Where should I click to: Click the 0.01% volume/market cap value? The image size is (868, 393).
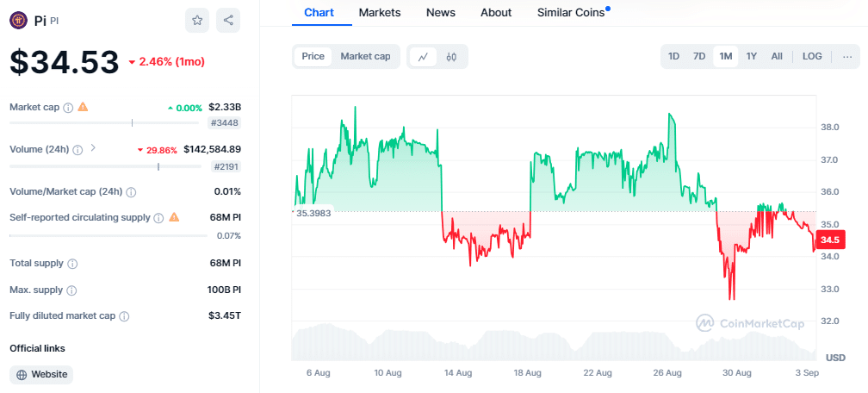pos(227,192)
